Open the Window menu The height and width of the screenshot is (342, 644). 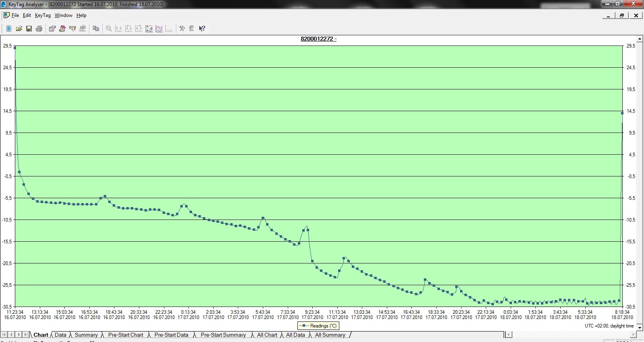click(x=64, y=15)
